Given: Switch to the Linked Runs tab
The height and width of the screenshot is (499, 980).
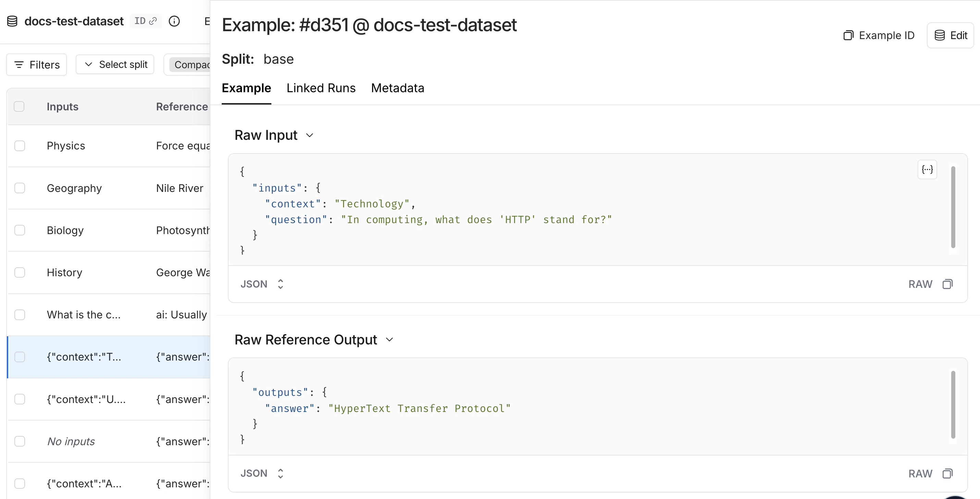Looking at the screenshot, I should (321, 88).
